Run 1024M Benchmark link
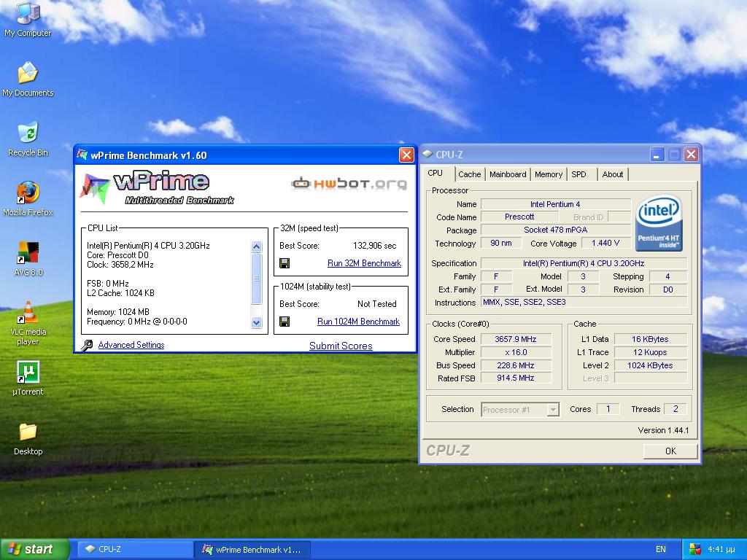Image resolution: width=747 pixels, height=560 pixels. (358, 322)
